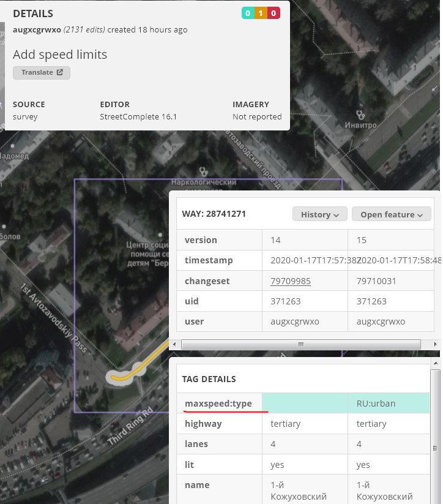
Task: Click the horizontal scrollbar thumb in the way table
Action: point(300,344)
